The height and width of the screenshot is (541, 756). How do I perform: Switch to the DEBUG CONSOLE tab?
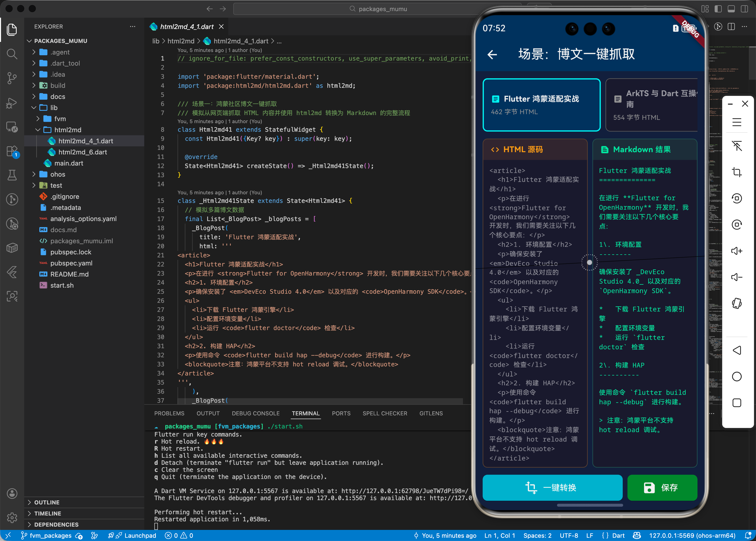tap(255, 413)
